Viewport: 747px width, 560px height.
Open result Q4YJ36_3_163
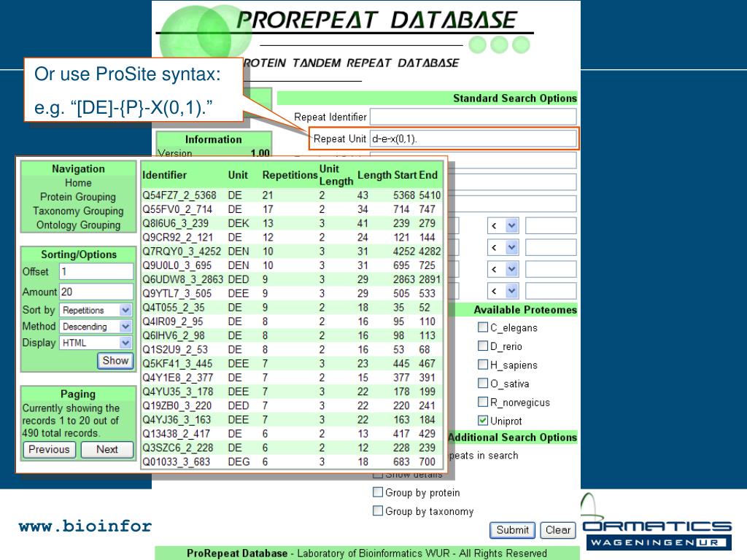pos(177,420)
